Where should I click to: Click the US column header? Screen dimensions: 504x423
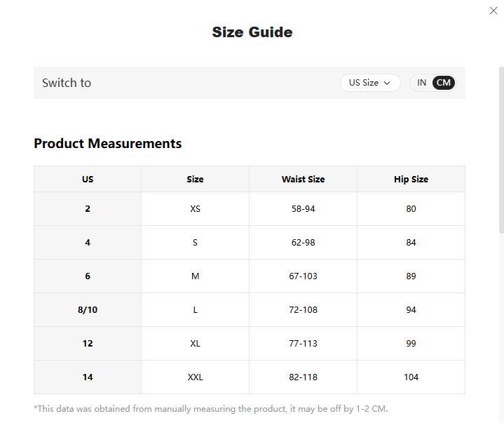tap(88, 180)
